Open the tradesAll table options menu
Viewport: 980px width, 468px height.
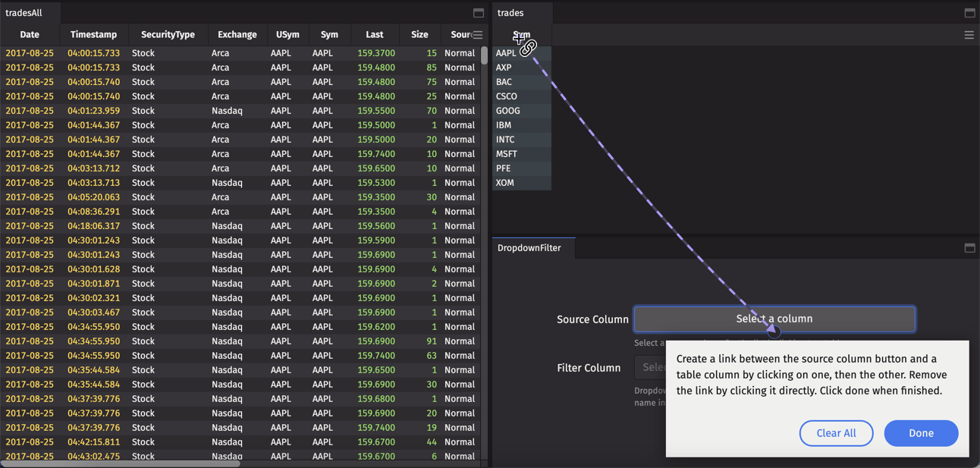tap(477, 35)
